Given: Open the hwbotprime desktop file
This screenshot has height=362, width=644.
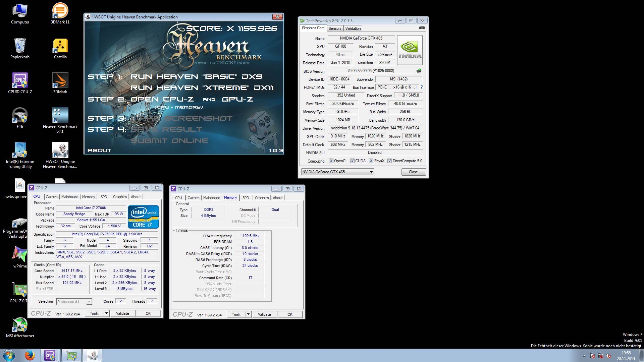Looking at the screenshot, I should tap(17, 189).
